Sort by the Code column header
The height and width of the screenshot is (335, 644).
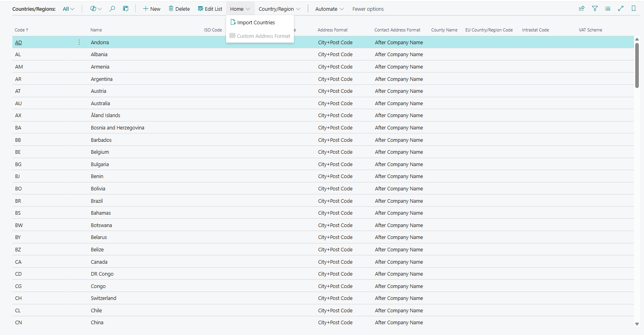(22, 30)
